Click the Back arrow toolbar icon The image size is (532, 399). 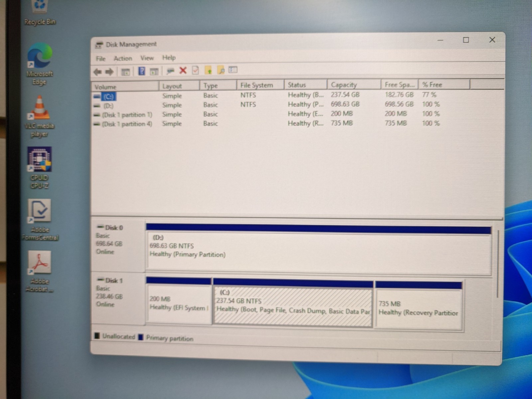tap(98, 71)
